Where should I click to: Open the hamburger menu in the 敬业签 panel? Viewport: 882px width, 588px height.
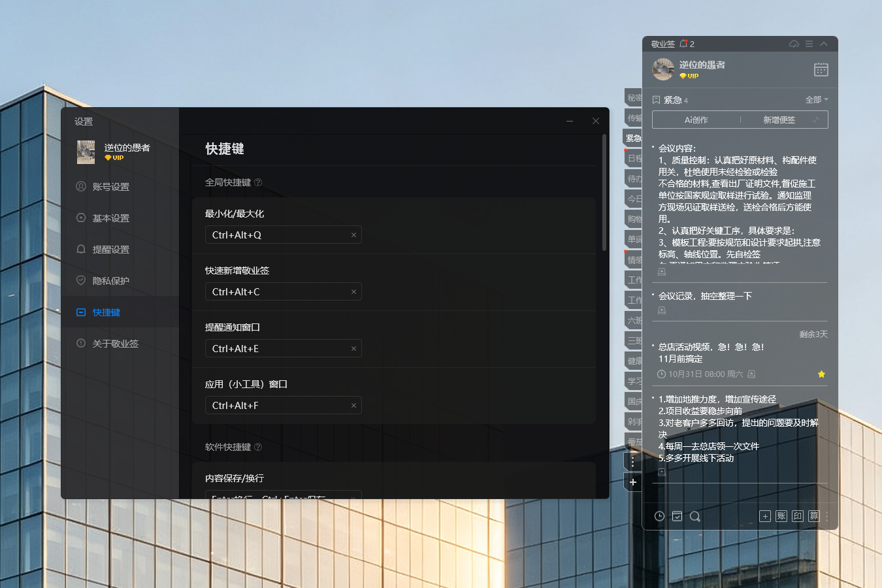pos(809,44)
